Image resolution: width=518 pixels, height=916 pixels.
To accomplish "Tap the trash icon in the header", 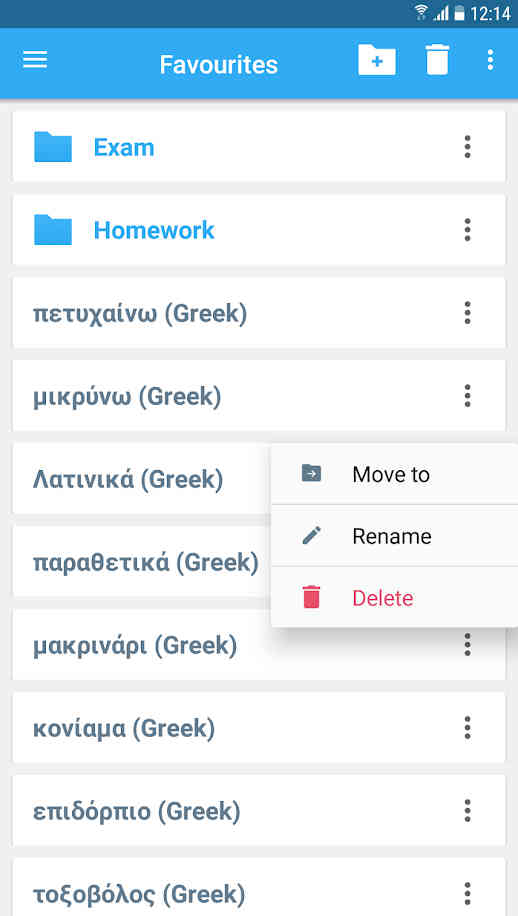I will pyautogui.click(x=437, y=60).
